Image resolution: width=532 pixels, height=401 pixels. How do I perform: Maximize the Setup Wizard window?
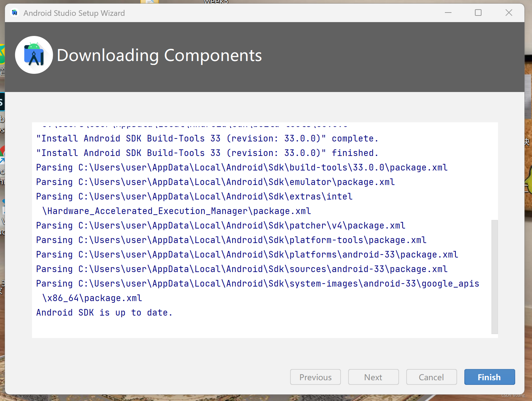pos(478,13)
